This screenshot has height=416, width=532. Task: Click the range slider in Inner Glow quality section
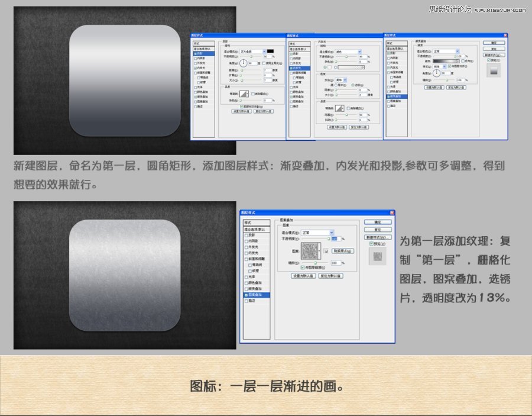coord(346,115)
